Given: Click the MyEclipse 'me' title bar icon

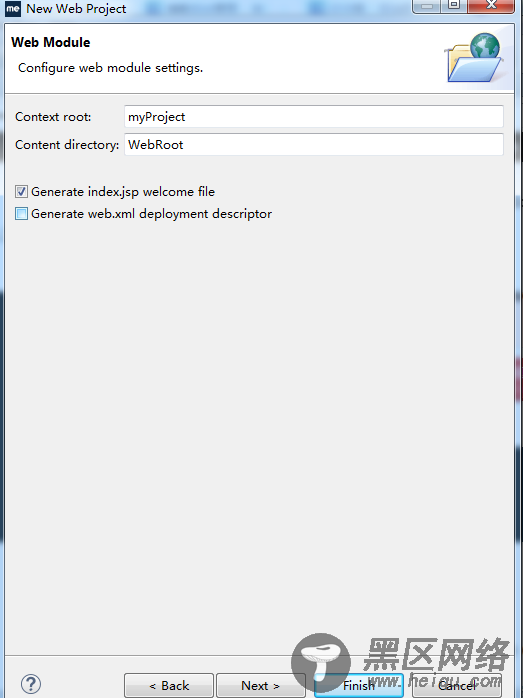Looking at the screenshot, I should pos(13,8).
